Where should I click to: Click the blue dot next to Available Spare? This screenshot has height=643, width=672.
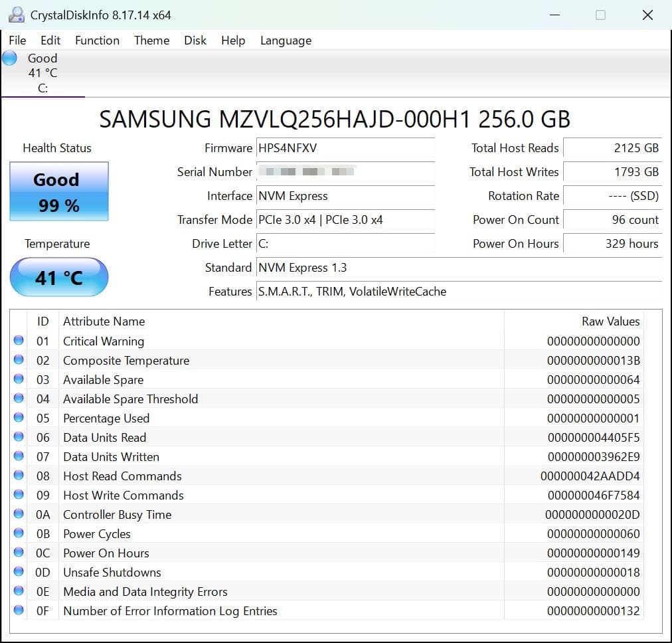point(19,379)
